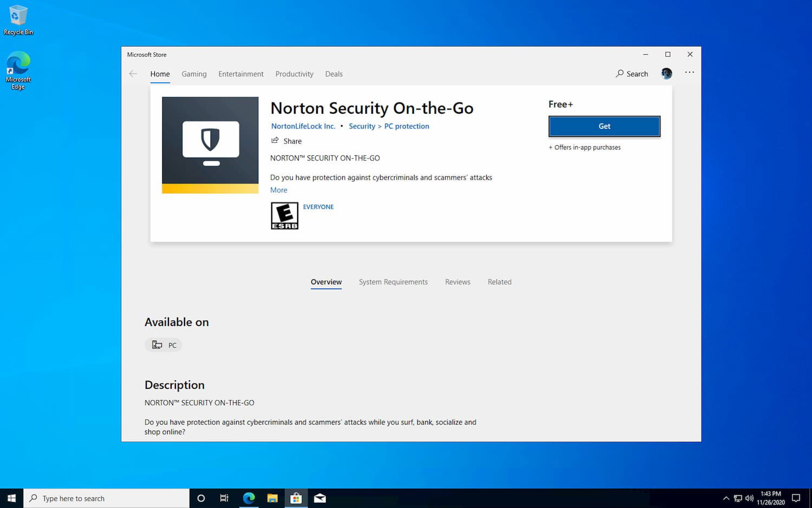
Task: Click the PC protection category link
Action: click(407, 126)
